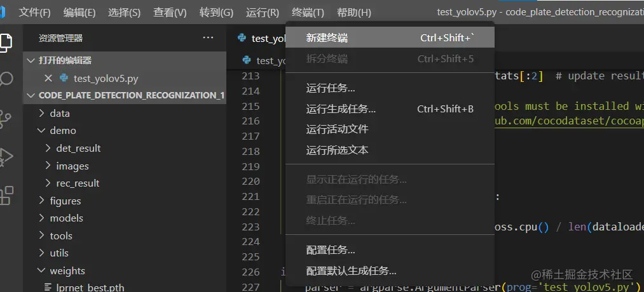Open explorer more actions ellipsis
Image resolution: width=644 pixels, height=292 pixels.
[x=209, y=37]
